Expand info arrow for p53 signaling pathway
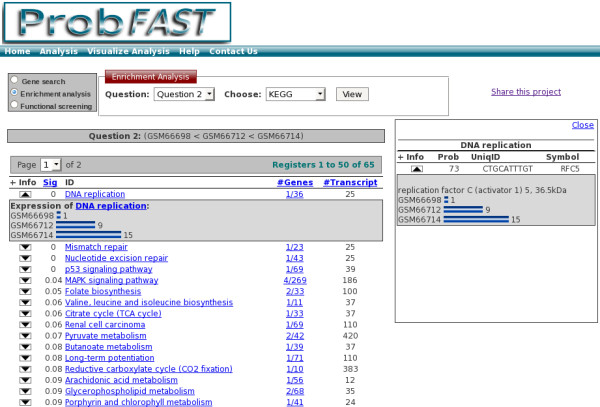This screenshot has height=407, width=600. tap(26, 269)
